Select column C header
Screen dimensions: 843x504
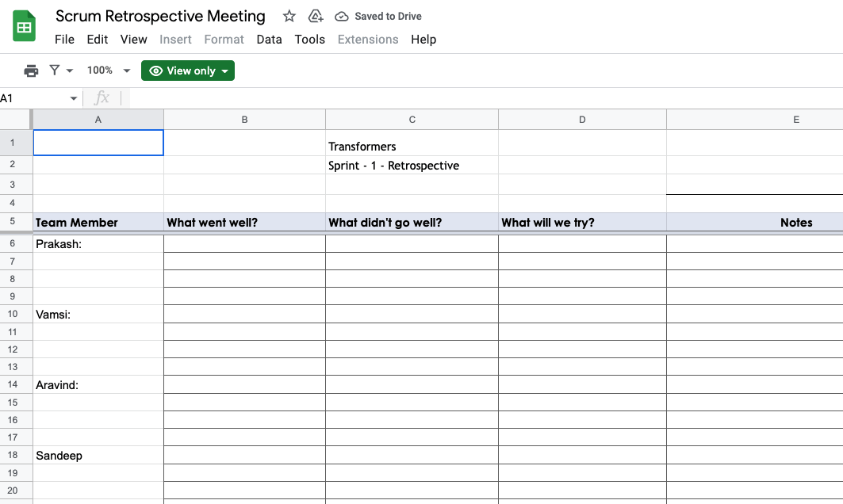click(x=412, y=120)
